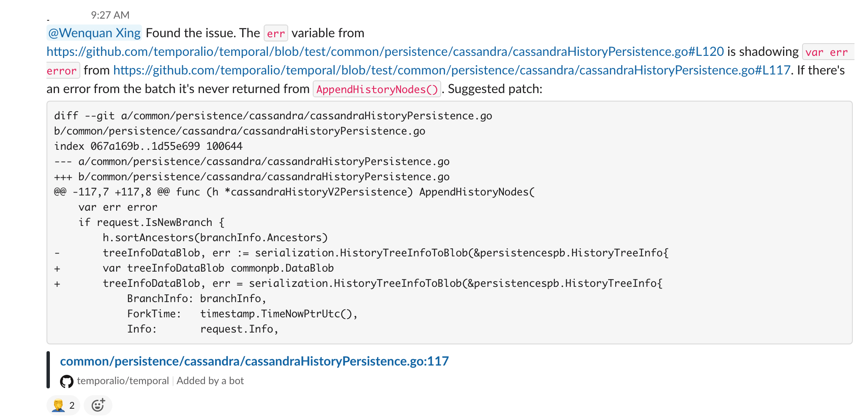The image size is (868, 418).
Task: Click the 'temporalio/temporal' repository label
Action: 123,381
